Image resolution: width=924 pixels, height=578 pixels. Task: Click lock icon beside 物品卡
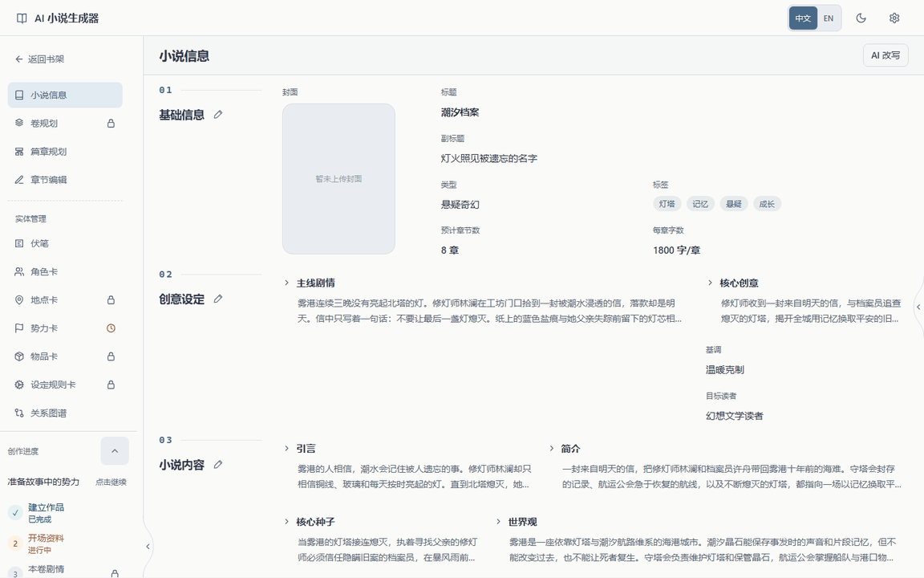[111, 356]
